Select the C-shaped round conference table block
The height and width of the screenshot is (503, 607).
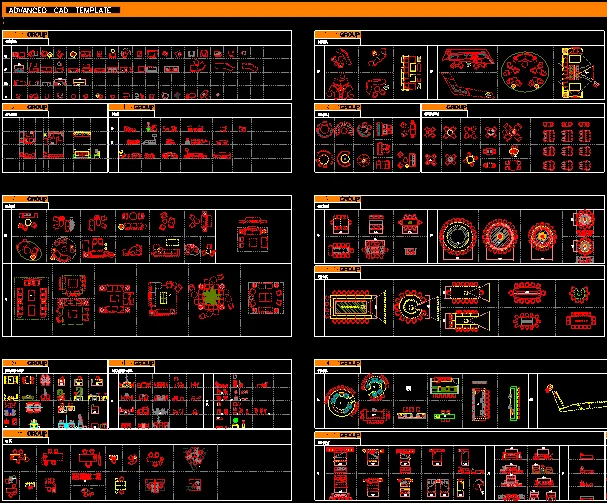click(x=412, y=307)
